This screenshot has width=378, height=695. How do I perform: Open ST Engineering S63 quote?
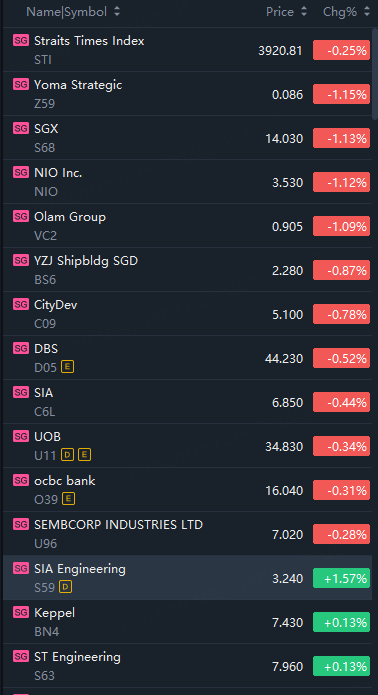(187, 666)
